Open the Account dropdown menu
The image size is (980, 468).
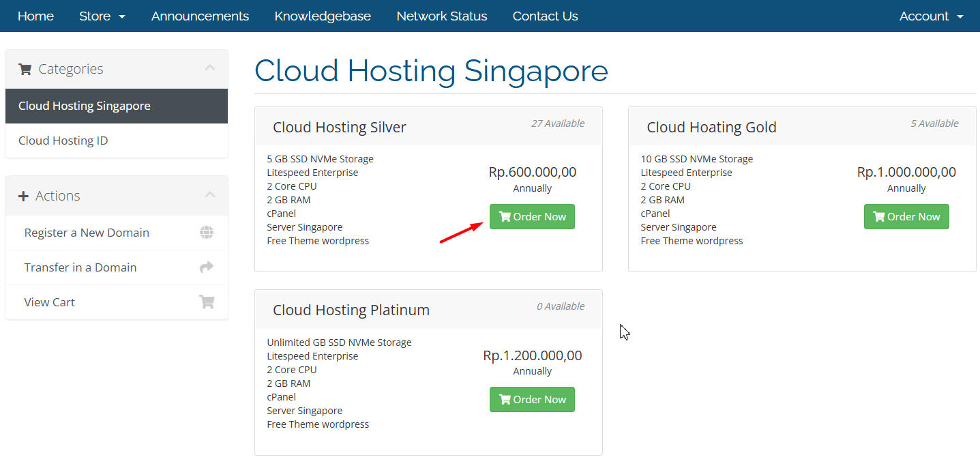click(932, 16)
